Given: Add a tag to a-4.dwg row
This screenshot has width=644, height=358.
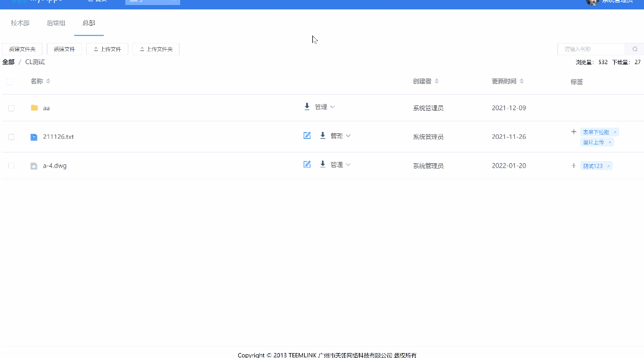Looking at the screenshot, I should click(x=574, y=166).
